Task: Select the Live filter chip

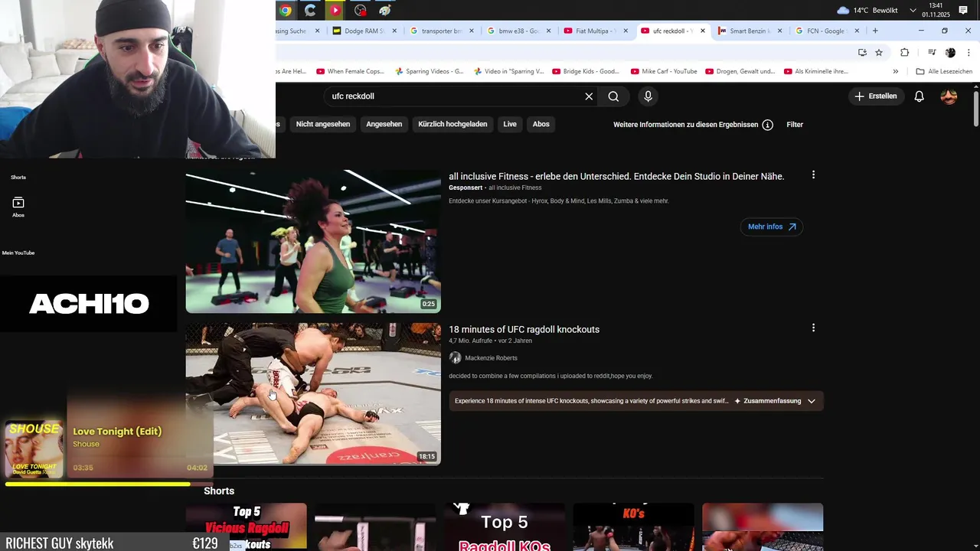Action: (x=510, y=124)
